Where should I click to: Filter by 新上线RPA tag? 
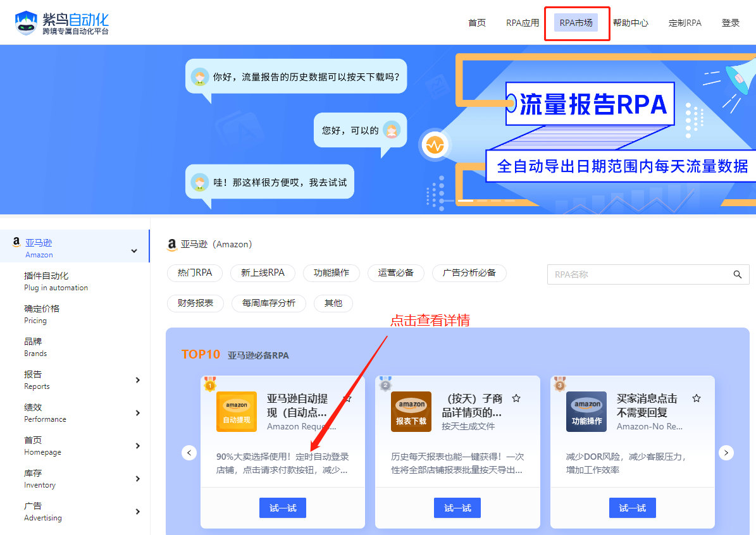tap(263, 273)
